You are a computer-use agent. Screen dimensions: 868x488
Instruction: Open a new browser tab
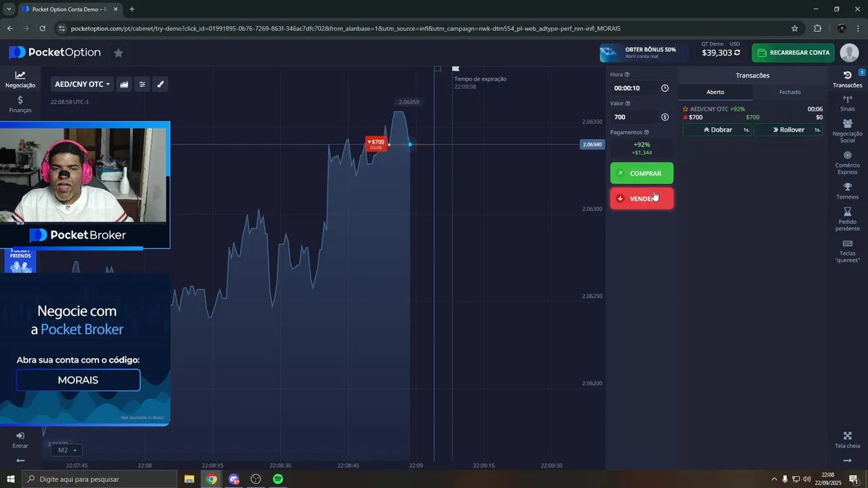[132, 9]
